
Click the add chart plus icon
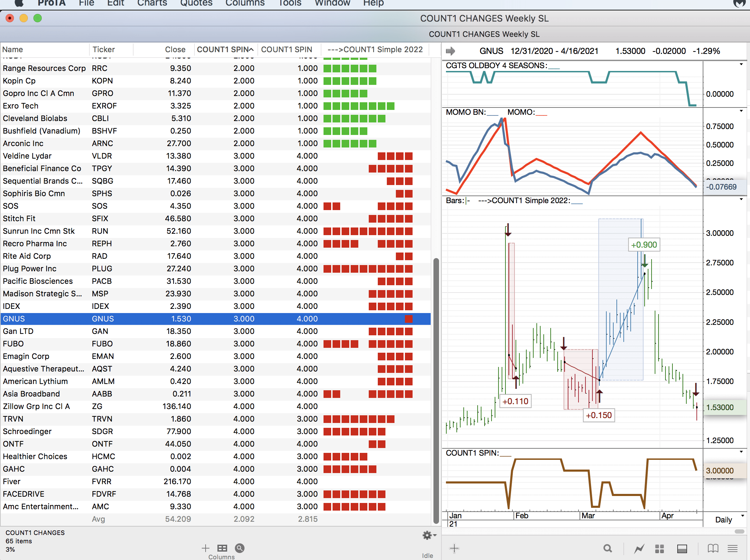click(x=454, y=549)
